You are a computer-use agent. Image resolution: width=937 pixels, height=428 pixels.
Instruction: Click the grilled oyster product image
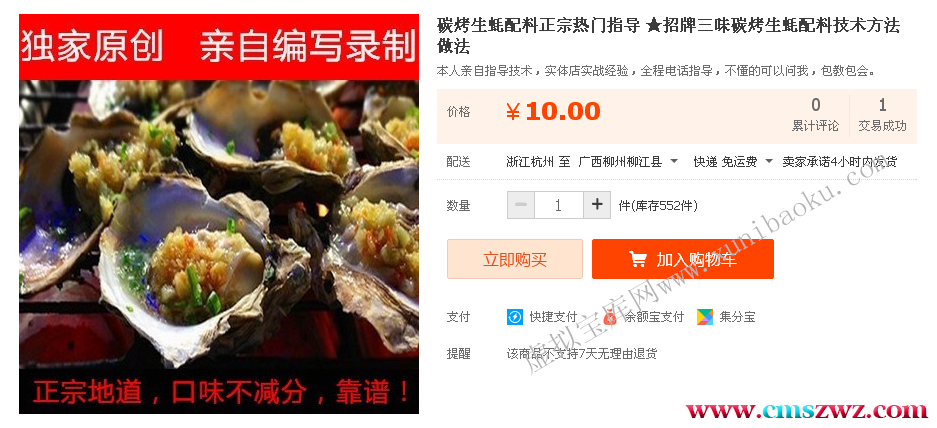(219, 214)
